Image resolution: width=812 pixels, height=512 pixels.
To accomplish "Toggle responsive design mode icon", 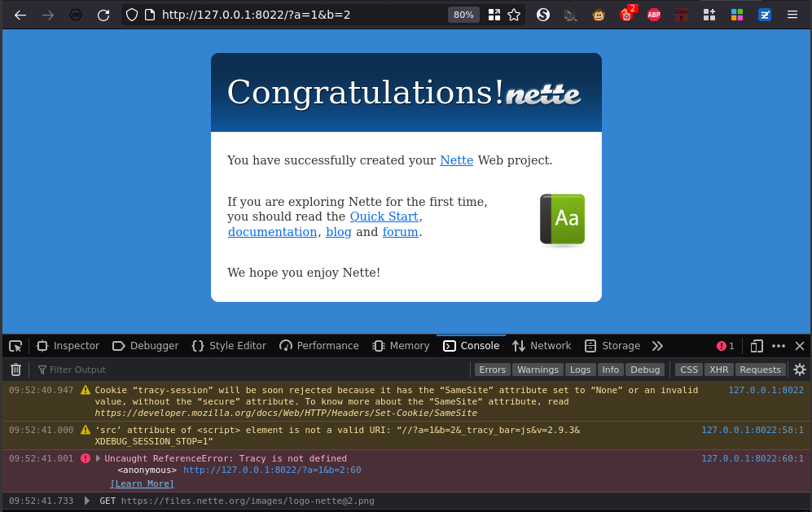I will point(757,346).
